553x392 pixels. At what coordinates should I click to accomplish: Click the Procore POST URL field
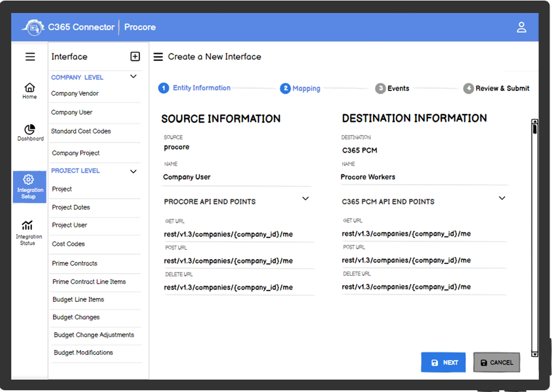(239, 261)
